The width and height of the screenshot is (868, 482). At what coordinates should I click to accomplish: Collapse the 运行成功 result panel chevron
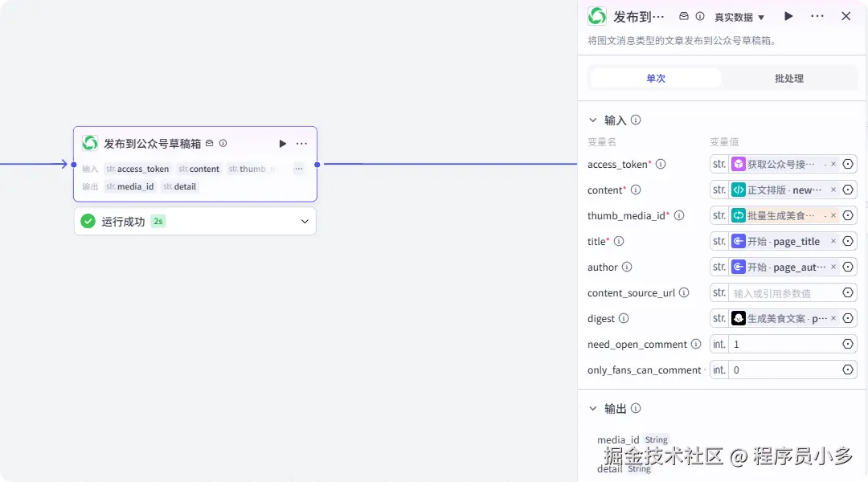[305, 221]
